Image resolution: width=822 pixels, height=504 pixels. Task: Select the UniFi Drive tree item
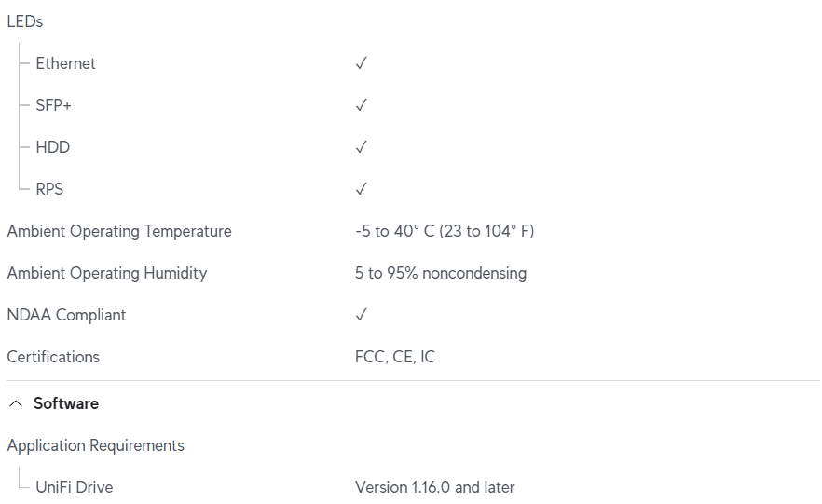[x=75, y=487]
